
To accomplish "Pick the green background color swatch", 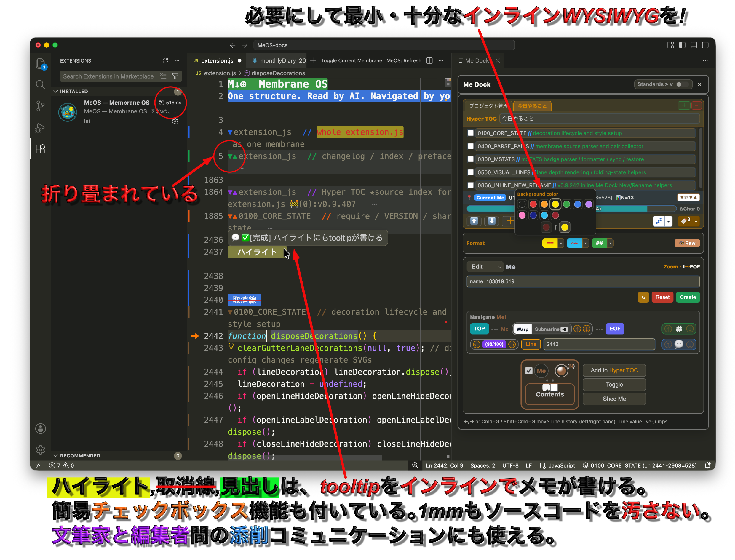I will (566, 204).
